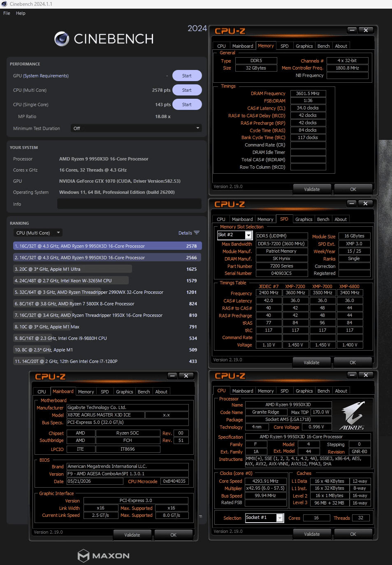Click the DRAM Frequency value 3601.5 MHz
Viewport: 392px width, 565px height.
click(308, 93)
